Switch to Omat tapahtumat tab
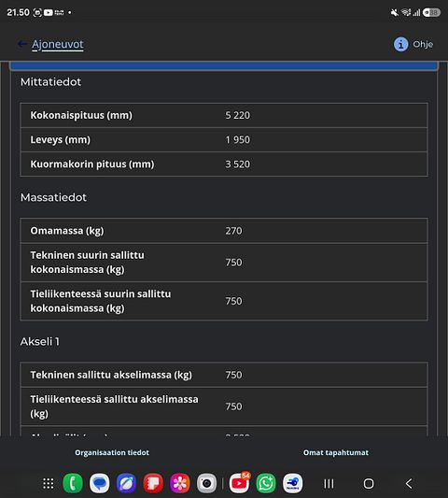448x498 pixels. click(336, 452)
